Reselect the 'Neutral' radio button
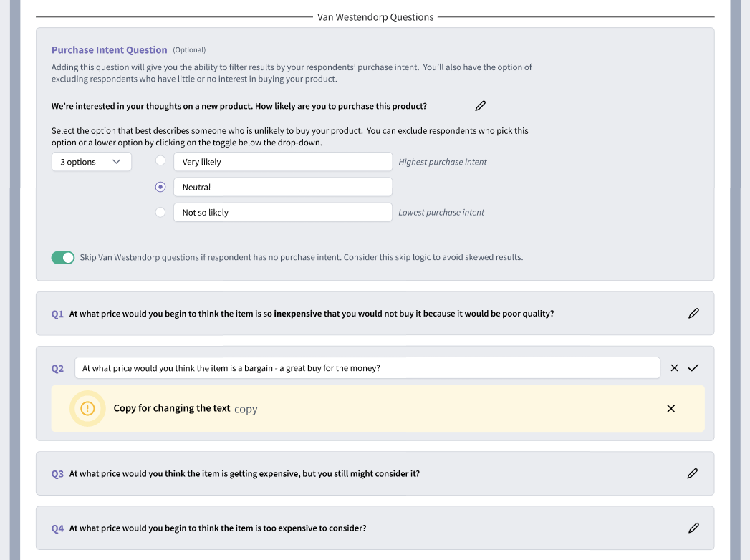The width and height of the screenshot is (750, 560). (160, 186)
